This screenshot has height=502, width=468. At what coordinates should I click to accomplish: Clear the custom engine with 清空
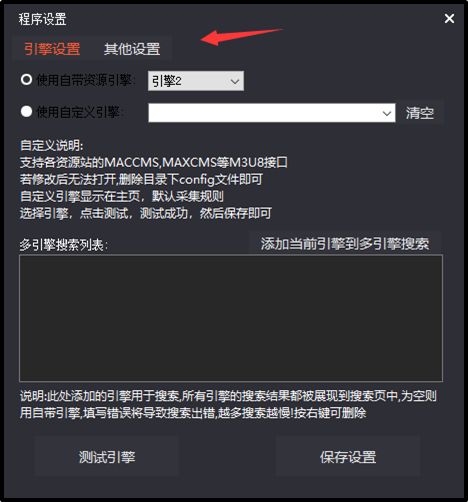420,113
